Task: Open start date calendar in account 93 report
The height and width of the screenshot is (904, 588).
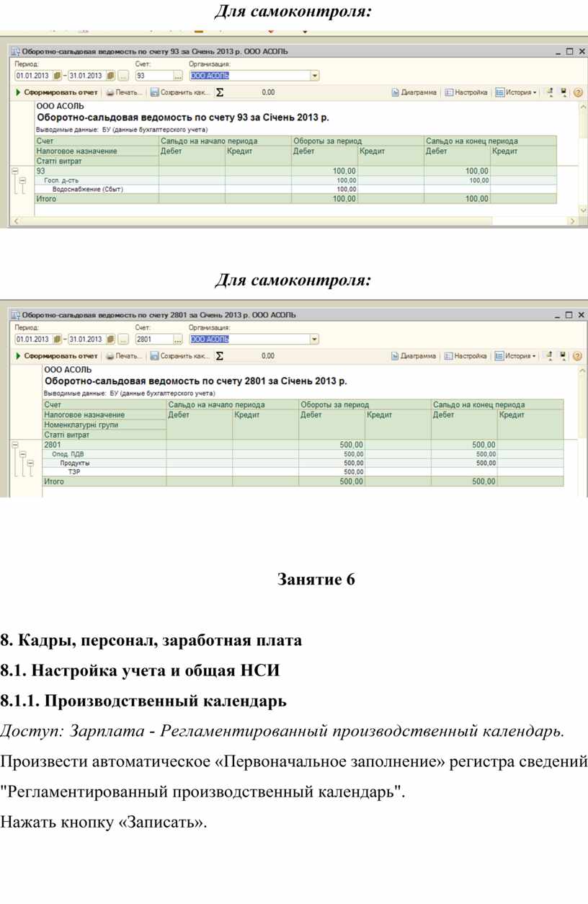Action: [x=56, y=76]
